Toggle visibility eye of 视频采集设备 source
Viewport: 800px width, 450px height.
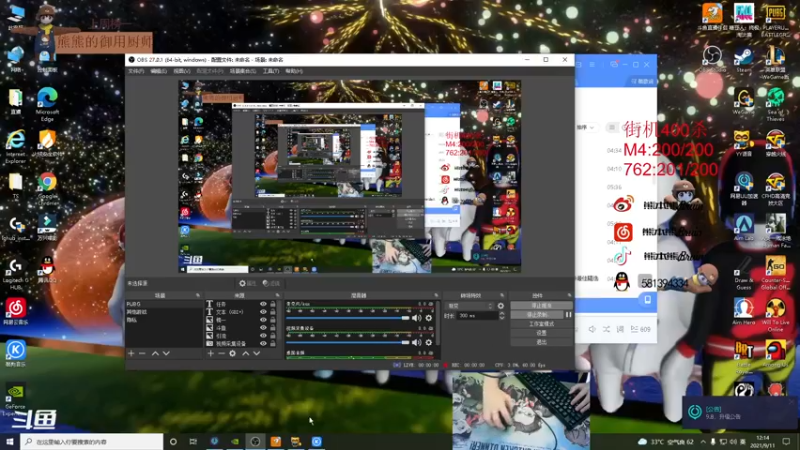click(263, 344)
